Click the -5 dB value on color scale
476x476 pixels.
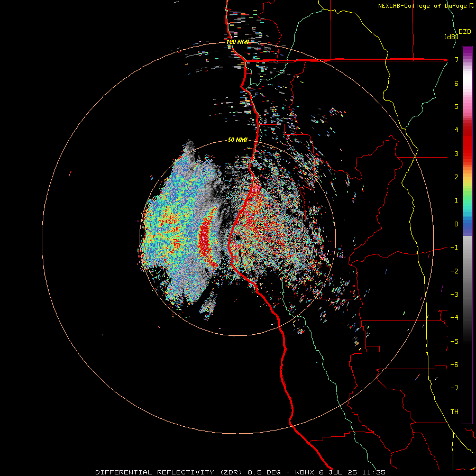tap(454, 341)
